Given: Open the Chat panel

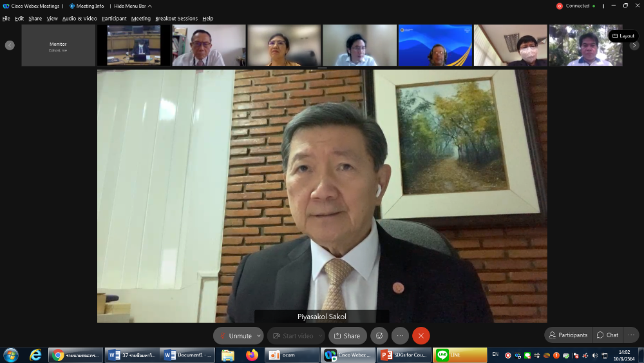Looking at the screenshot, I should pos(607,335).
